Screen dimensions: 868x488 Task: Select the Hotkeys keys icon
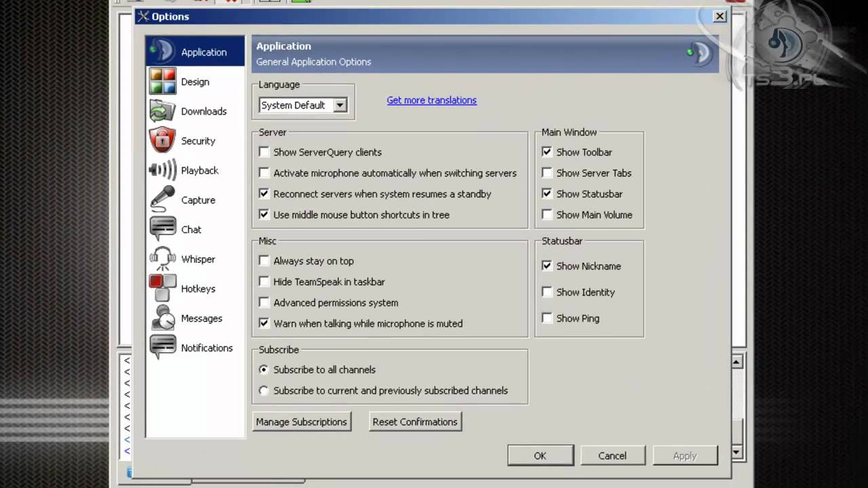pyautogui.click(x=162, y=289)
